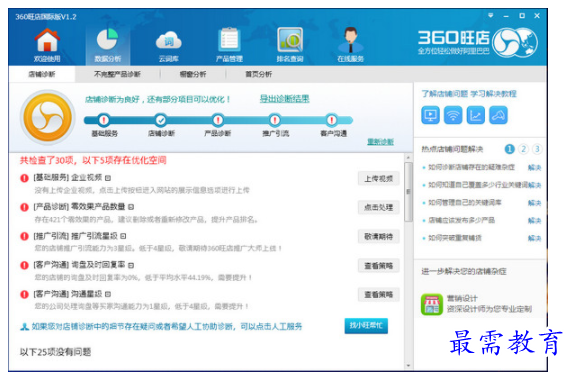Collapse the 企业视频 item details
This screenshot has height=374, width=571.
(x=108, y=178)
